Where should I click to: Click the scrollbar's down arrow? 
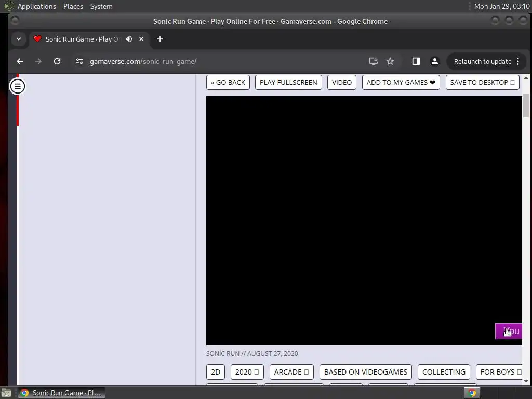(526, 381)
